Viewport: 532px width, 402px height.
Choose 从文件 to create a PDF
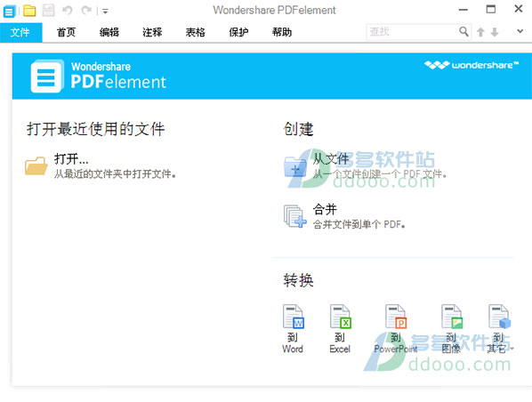(331, 158)
